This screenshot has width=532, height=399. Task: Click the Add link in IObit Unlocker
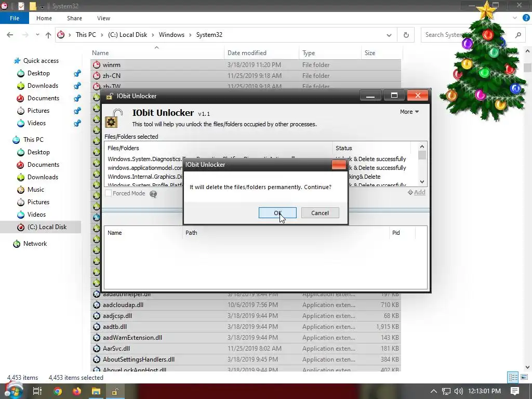pyautogui.click(x=417, y=192)
